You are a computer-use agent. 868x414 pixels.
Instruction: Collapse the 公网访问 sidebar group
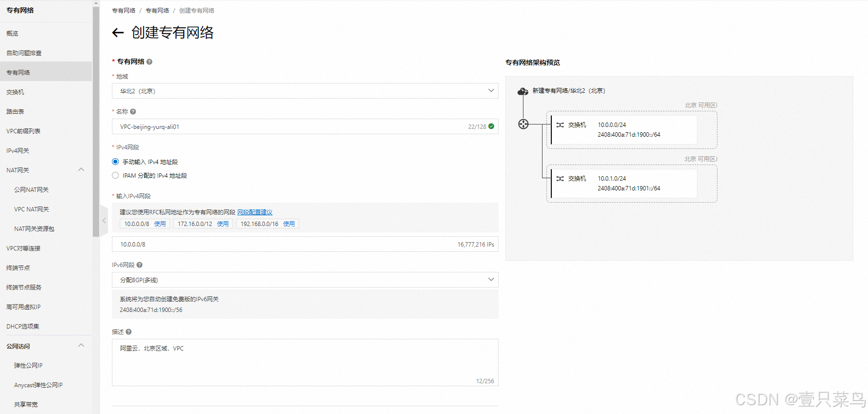[x=81, y=346]
